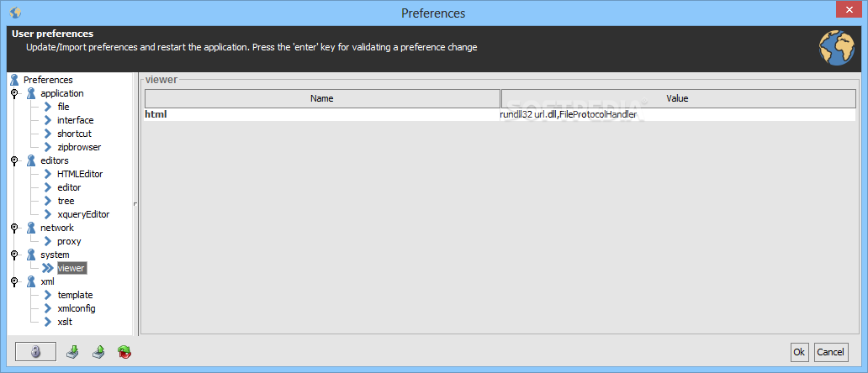Screen dimensions: 868x373
Task: Select the application group in tree
Action: coord(62,93)
